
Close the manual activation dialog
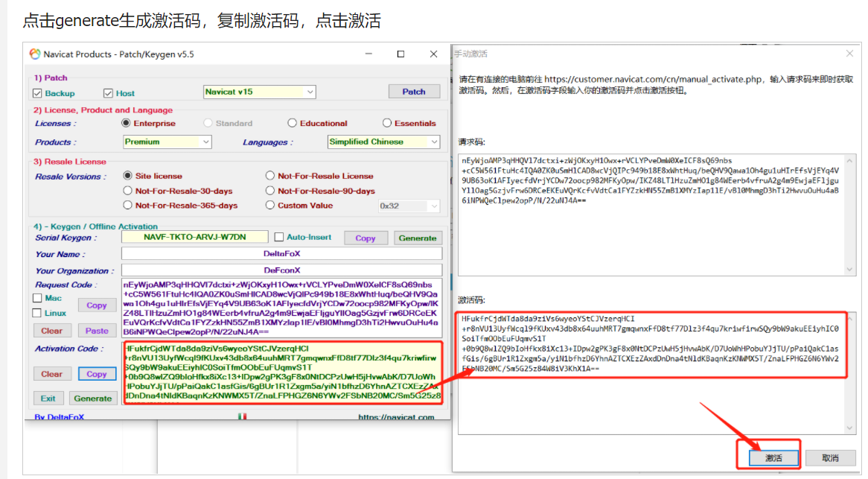849,54
